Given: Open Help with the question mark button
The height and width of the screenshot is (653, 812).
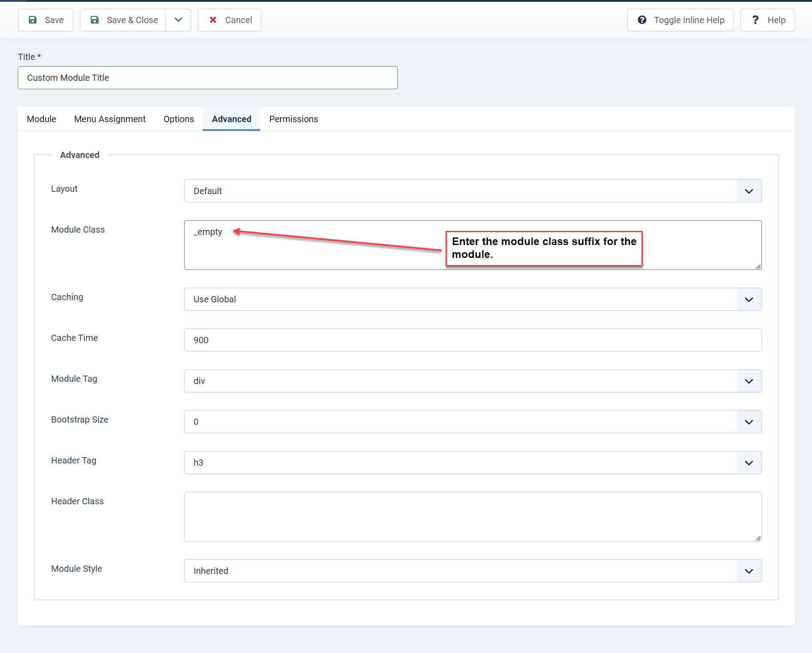Looking at the screenshot, I should coord(767,20).
